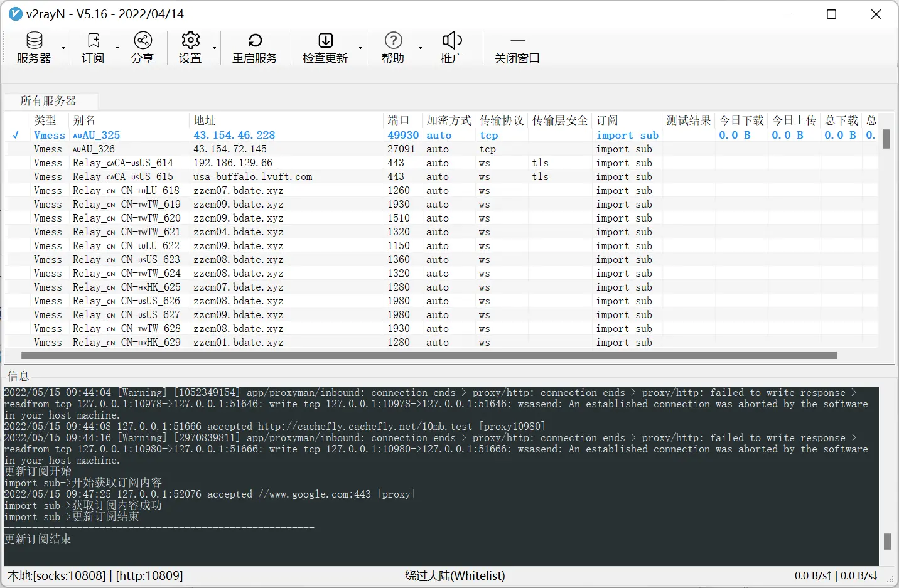Click the v2rayN app logo in title bar
The width and height of the screenshot is (899, 588).
click(x=15, y=14)
